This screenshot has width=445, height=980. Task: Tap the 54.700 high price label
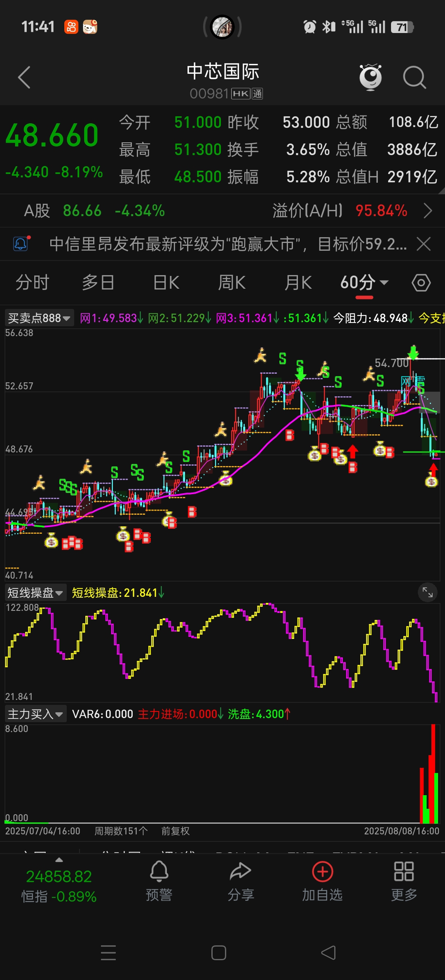click(x=391, y=363)
